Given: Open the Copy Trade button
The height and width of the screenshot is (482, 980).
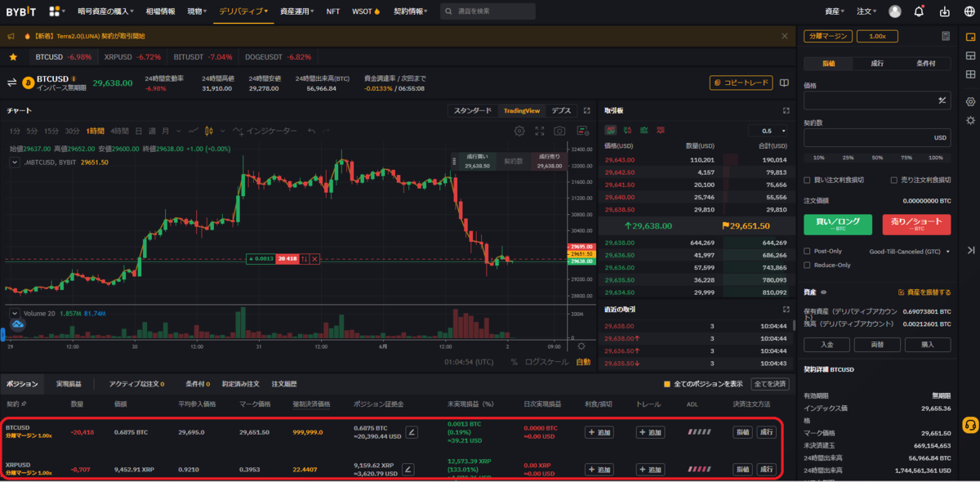Looking at the screenshot, I should [x=741, y=83].
